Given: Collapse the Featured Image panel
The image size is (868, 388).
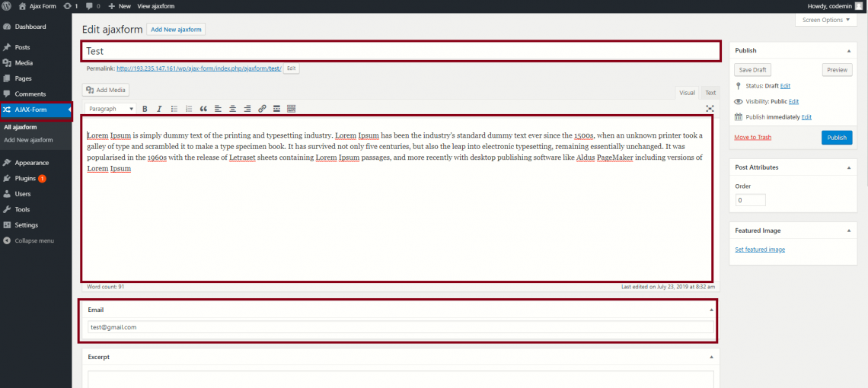Looking at the screenshot, I should click(849, 231).
